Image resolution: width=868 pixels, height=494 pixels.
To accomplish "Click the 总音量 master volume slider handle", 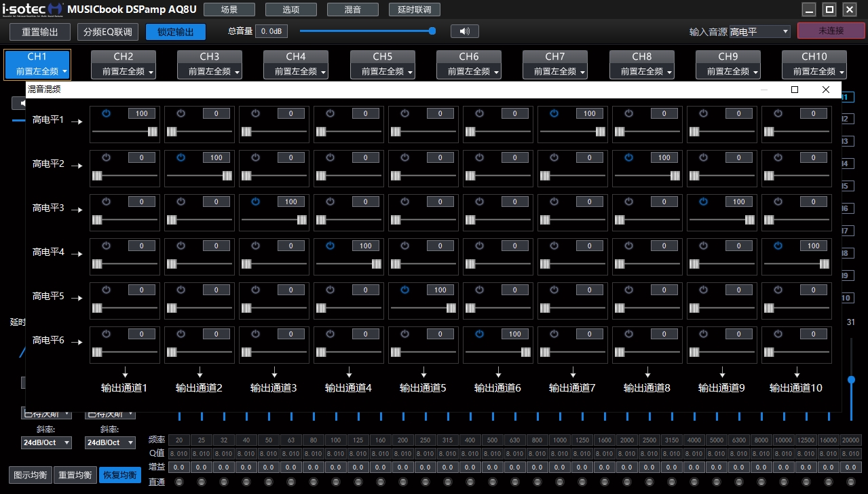I will [x=432, y=31].
